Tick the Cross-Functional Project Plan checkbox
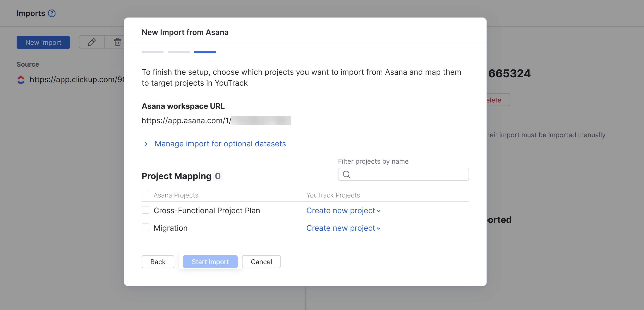 click(146, 210)
